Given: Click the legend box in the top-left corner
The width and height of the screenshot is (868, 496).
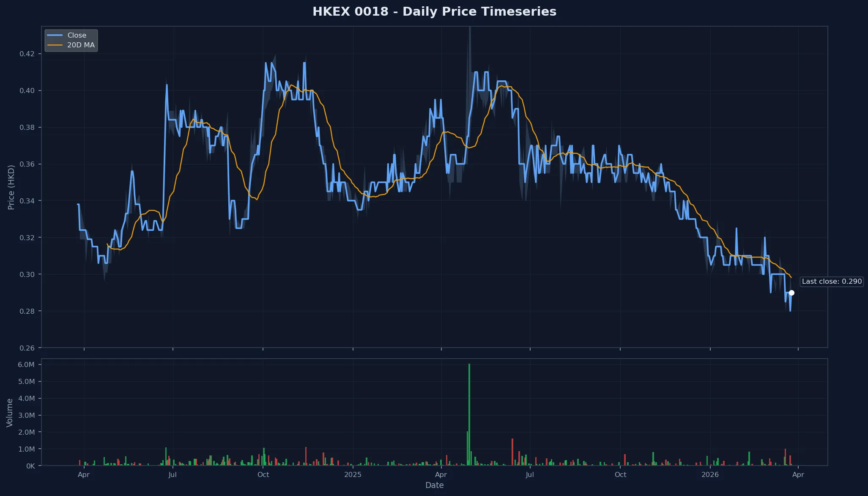Looking at the screenshot, I should click(71, 40).
